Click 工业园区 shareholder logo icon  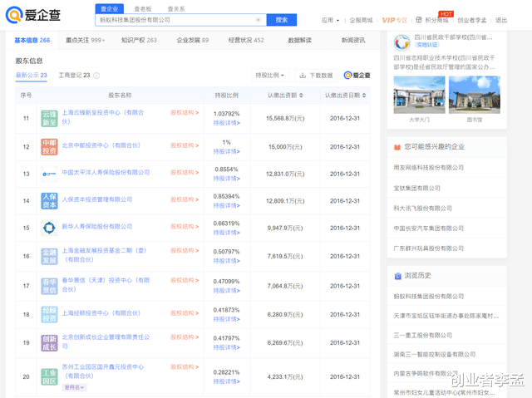click(x=49, y=376)
